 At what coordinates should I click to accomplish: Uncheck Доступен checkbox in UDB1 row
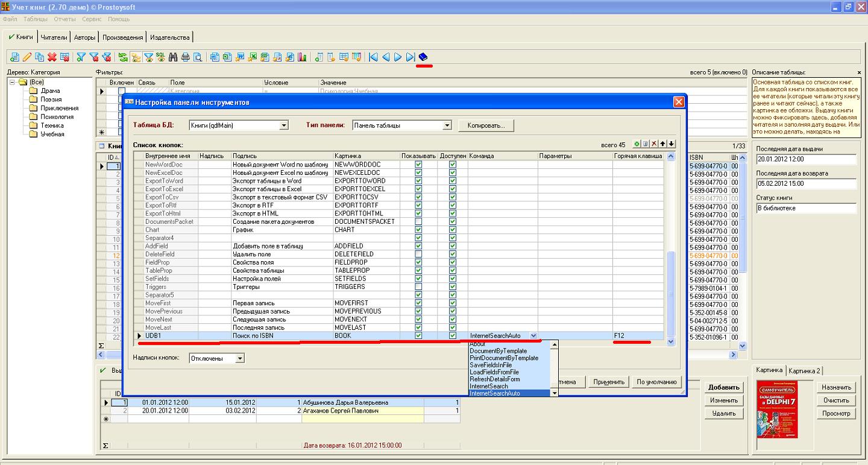click(x=453, y=335)
